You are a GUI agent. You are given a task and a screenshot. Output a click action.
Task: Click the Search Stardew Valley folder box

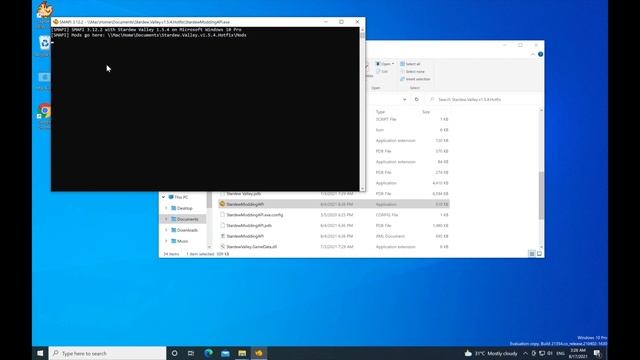point(484,100)
